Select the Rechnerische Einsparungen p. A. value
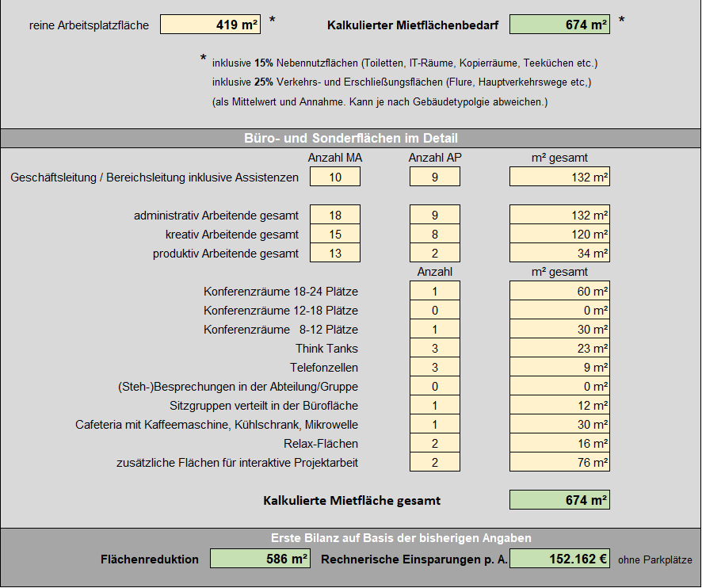Screen dimensions: 702x588 coord(559,559)
